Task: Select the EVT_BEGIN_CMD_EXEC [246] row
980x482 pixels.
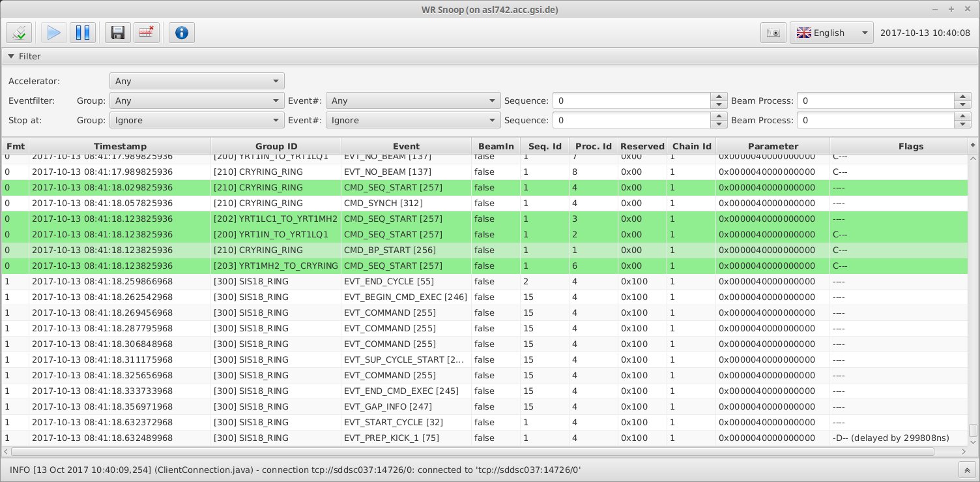Action: tap(485, 297)
